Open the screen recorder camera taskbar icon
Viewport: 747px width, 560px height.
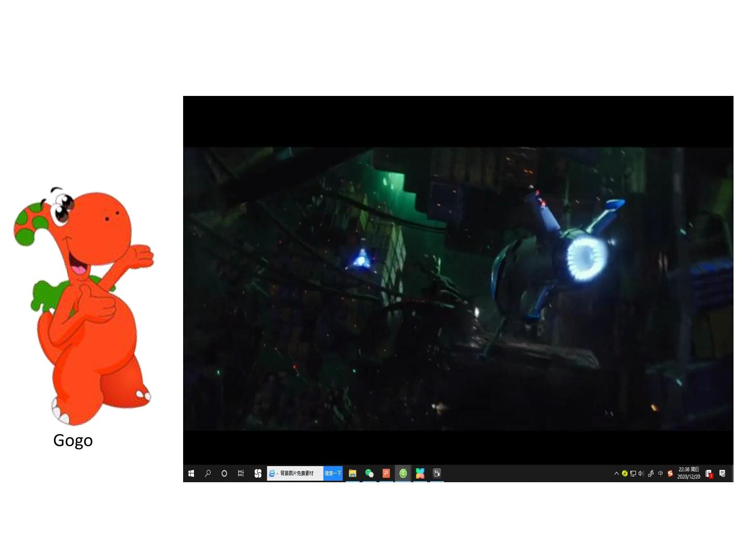point(437,473)
